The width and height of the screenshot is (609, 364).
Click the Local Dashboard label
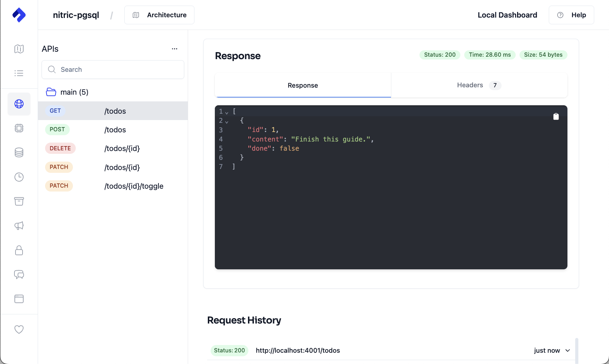(x=507, y=15)
